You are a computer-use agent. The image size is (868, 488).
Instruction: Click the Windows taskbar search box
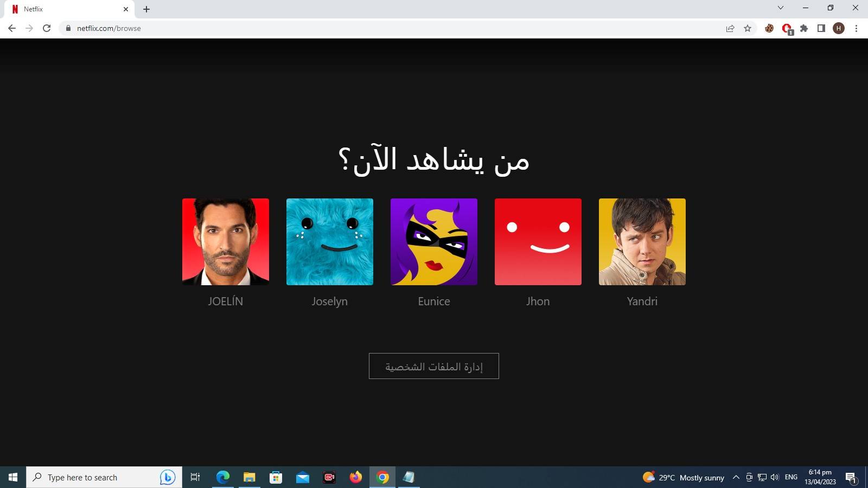coord(104,477)
